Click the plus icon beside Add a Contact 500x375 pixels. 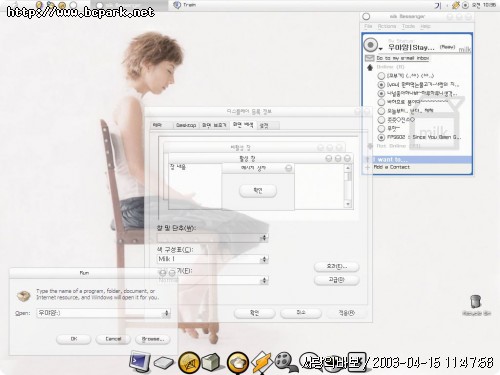pos(367,167)
